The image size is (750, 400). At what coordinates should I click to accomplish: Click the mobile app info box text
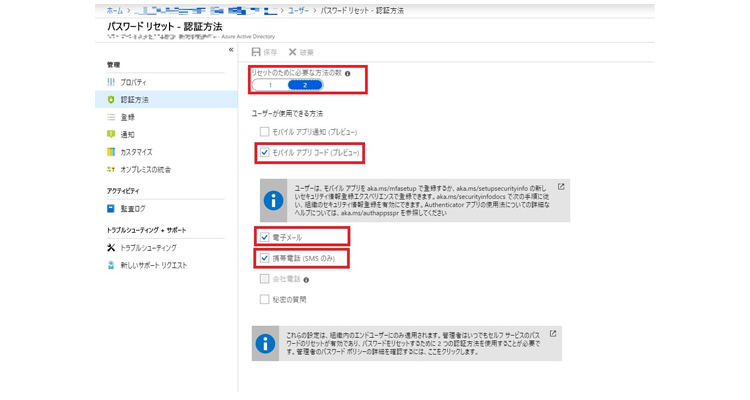pyautogui.click(x=422, y=201)
